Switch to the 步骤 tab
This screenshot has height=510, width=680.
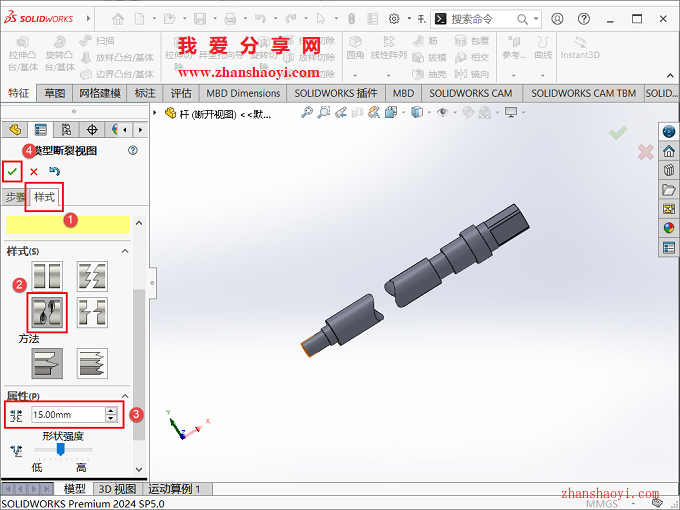15,197
